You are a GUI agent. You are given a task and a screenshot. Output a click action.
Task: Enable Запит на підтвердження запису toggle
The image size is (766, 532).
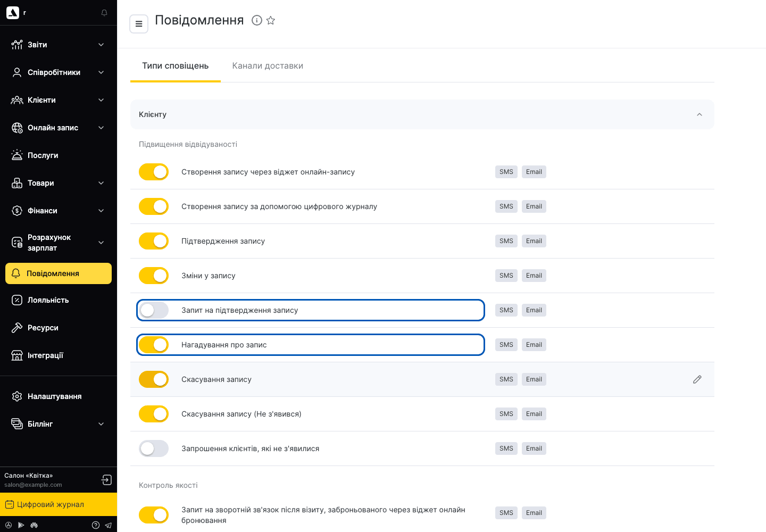[x=154, y=310]
